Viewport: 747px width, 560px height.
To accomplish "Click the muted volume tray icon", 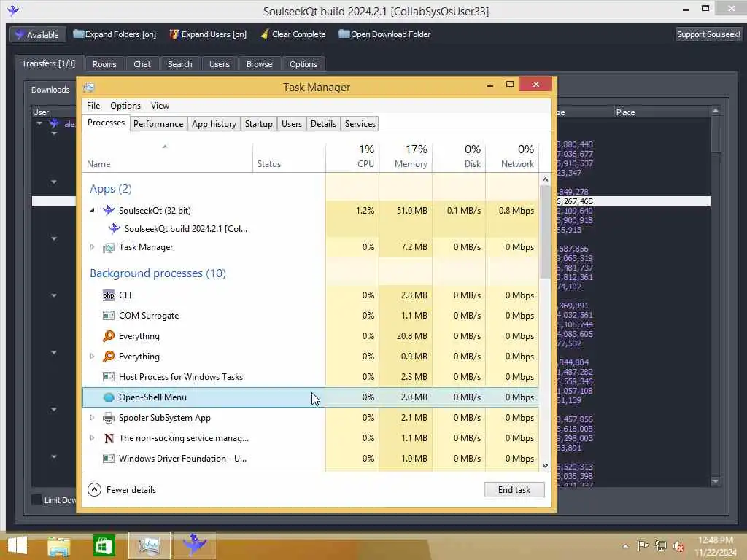I will tap(678, 545).
